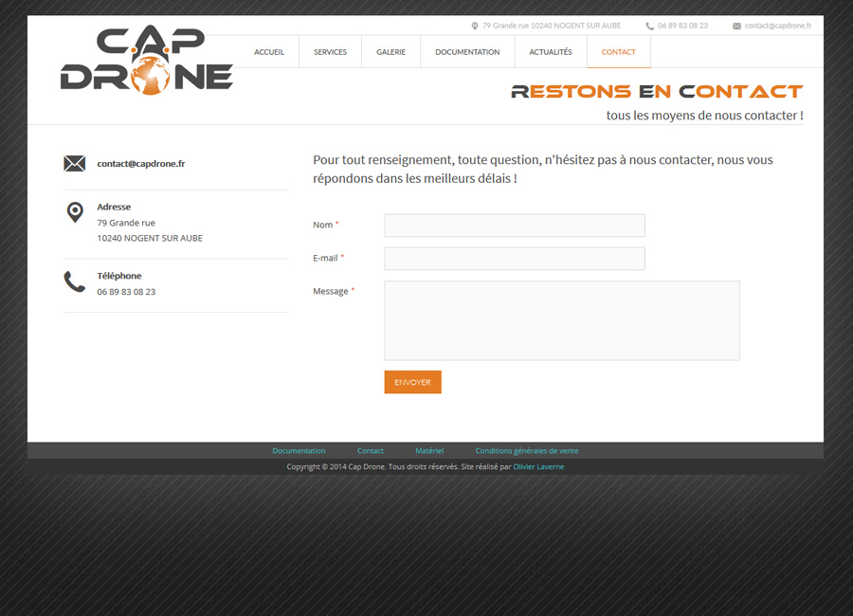Open the Actualités page
This screenshot has height=616, width=853.
[x=551, y=52]
